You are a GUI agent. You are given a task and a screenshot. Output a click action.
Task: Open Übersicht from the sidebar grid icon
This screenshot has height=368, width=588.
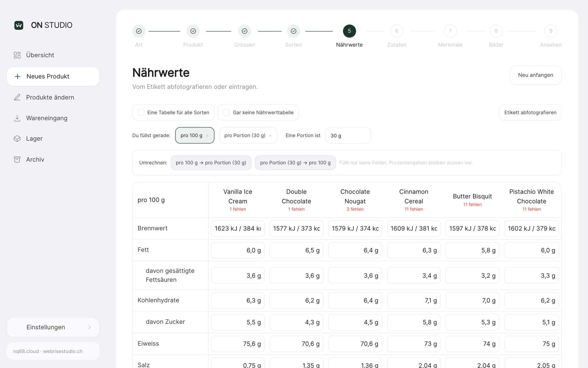[17, 55]
